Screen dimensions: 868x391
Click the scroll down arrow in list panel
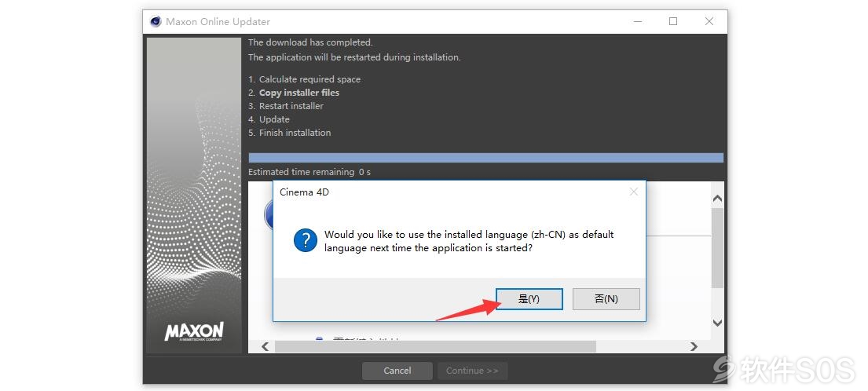[717, 323]
